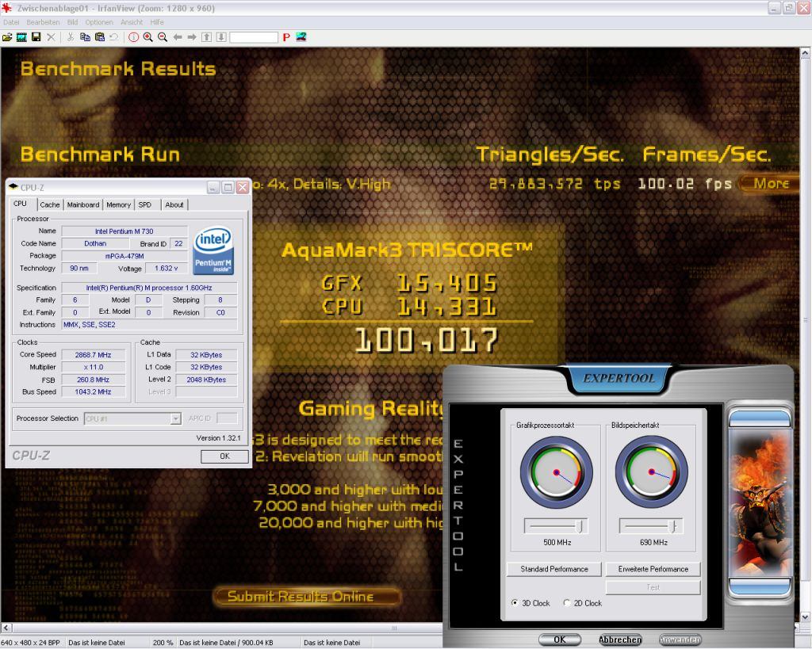
Task: Switch to the Cache tab in CPU-Z
Action: [50, 205]
